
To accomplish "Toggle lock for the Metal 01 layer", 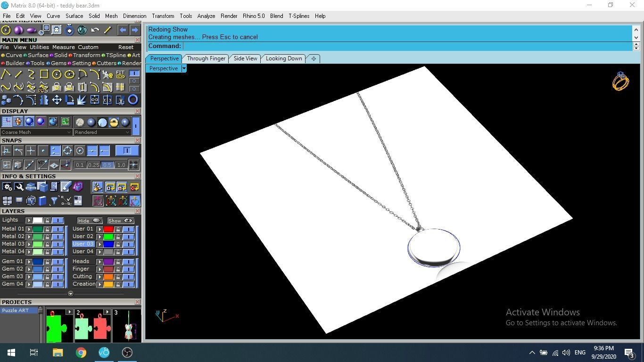I will [x=47, y=229].
